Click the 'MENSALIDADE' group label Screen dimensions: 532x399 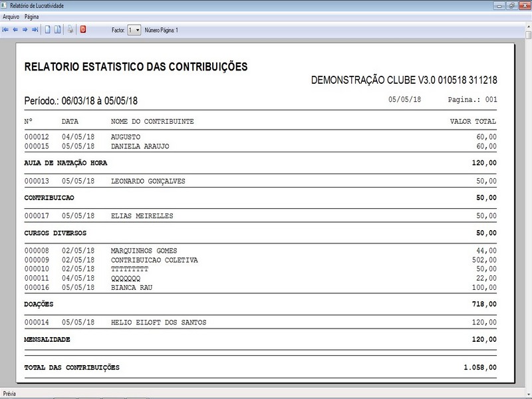[x=47, y=340]
